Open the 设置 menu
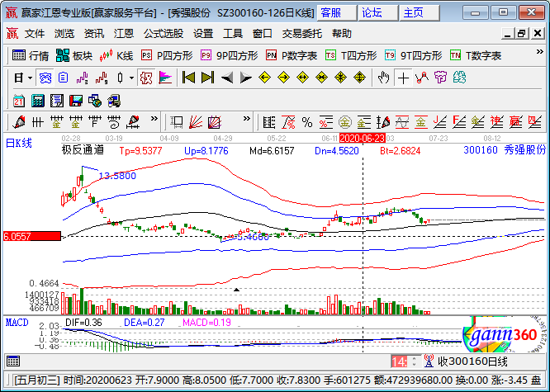This screenshot has width=550, height=392. point(203,34)
